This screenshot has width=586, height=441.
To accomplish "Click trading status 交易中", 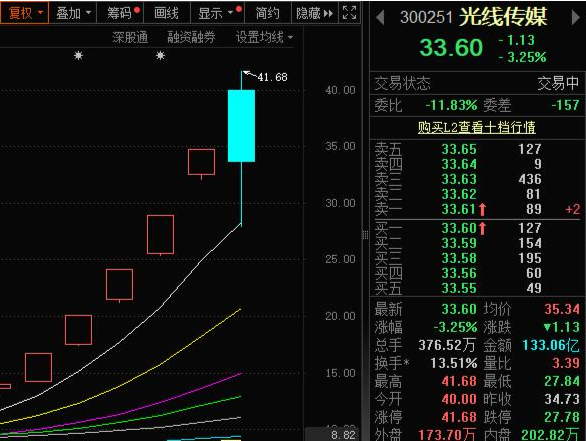I will click(x=558, y=83).
